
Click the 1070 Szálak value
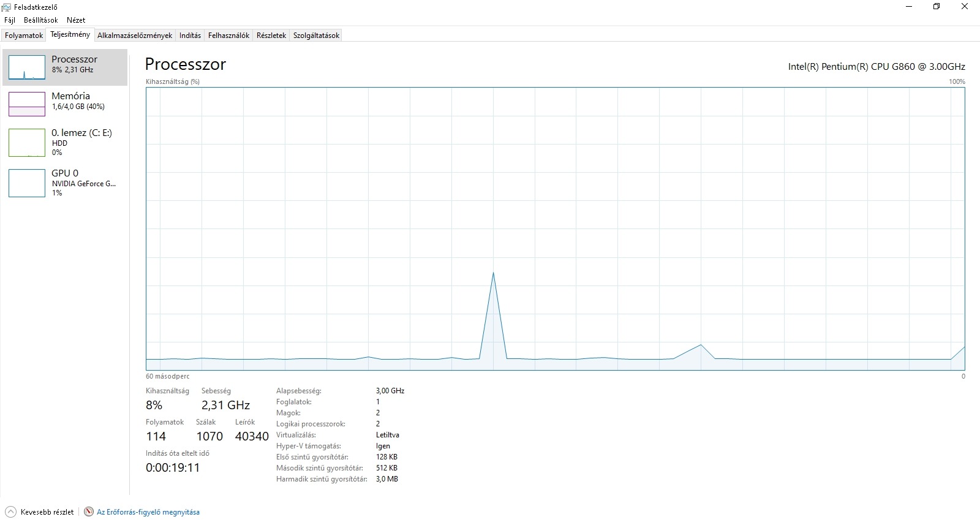click(209, 437)
